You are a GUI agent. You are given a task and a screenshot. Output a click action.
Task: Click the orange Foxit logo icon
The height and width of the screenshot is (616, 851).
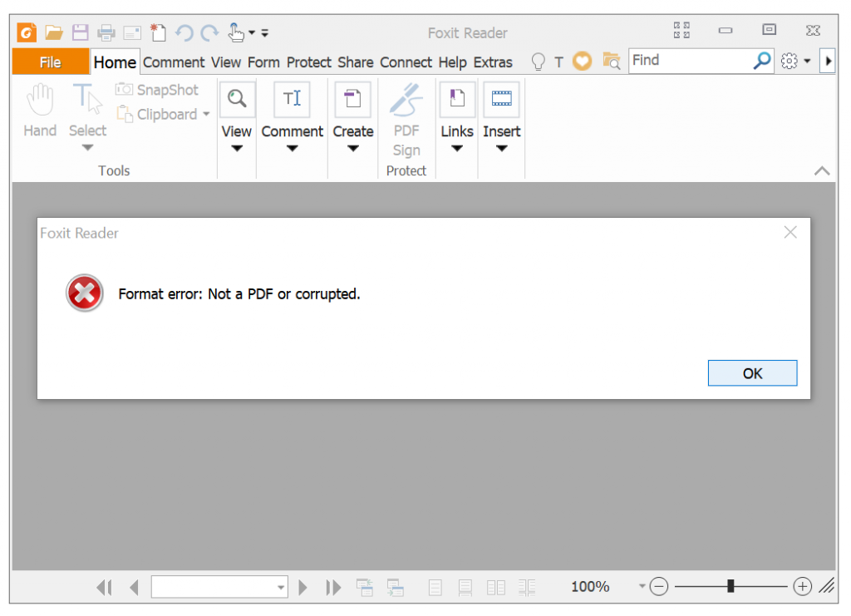[27, 32]
